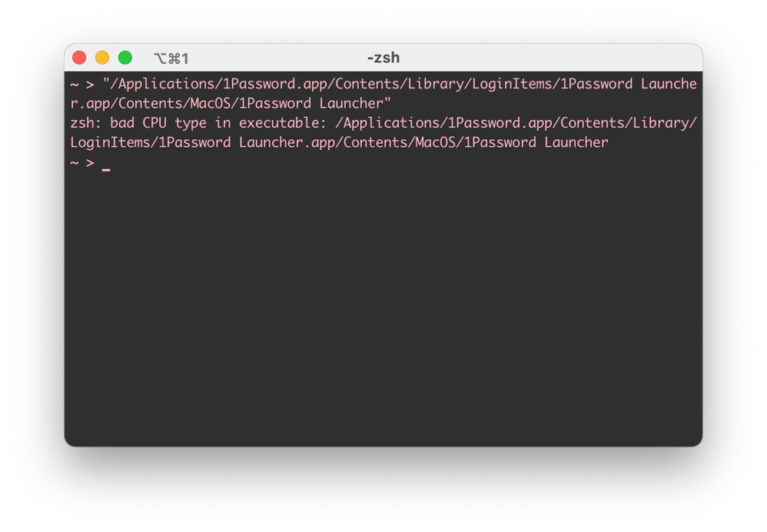Click "LoginItems/1Password" starting the fourth line
The image size is (767, 532).
click(x=150, y=143)
